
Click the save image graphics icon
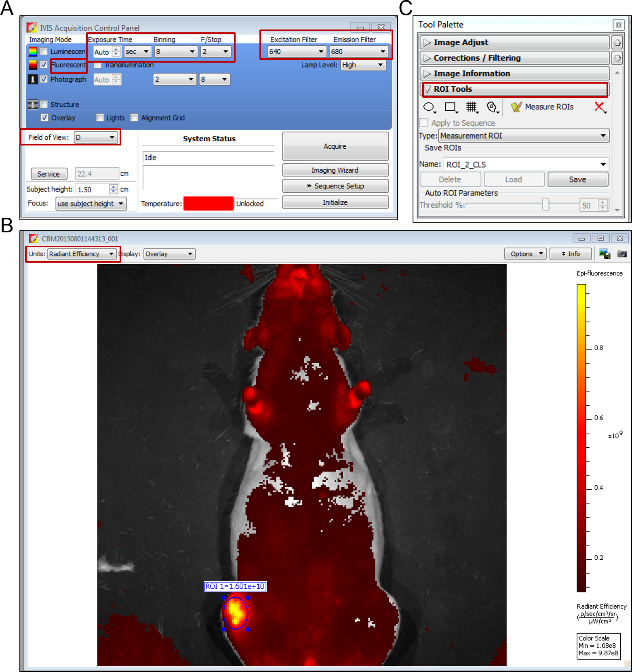(605, 254)
